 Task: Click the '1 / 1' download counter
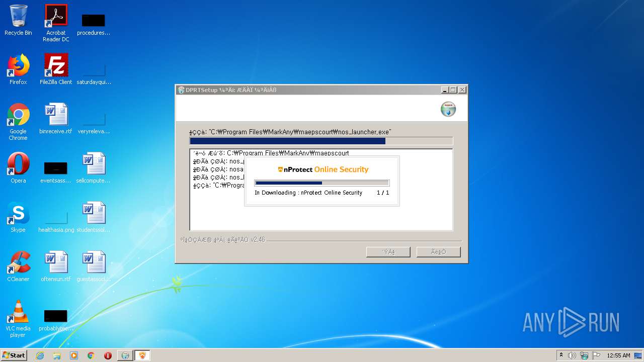click(383, 193)
